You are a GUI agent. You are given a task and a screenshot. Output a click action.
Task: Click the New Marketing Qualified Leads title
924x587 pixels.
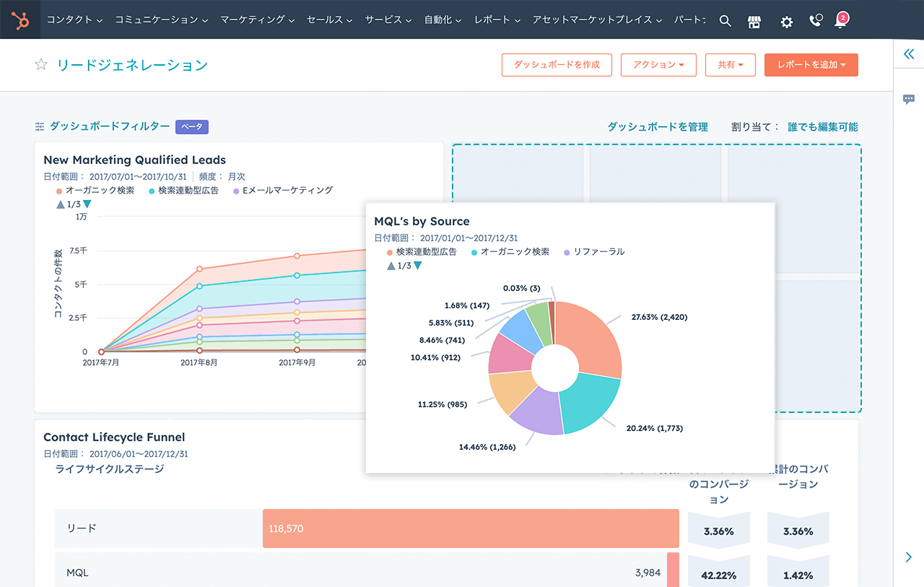(134, 160)
